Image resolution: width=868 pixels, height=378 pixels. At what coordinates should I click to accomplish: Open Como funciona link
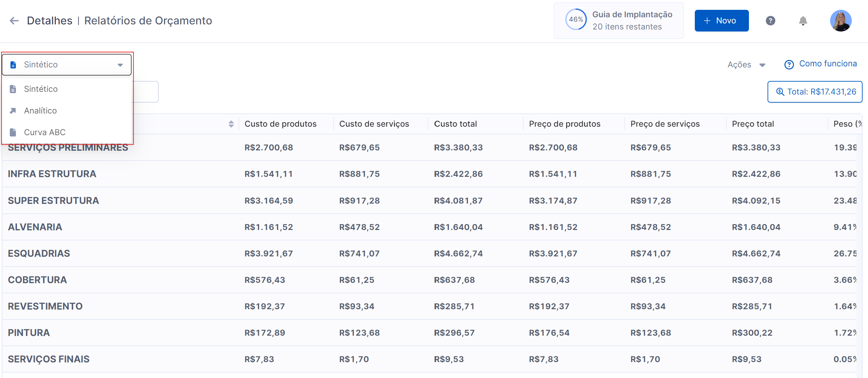[828, 64]
